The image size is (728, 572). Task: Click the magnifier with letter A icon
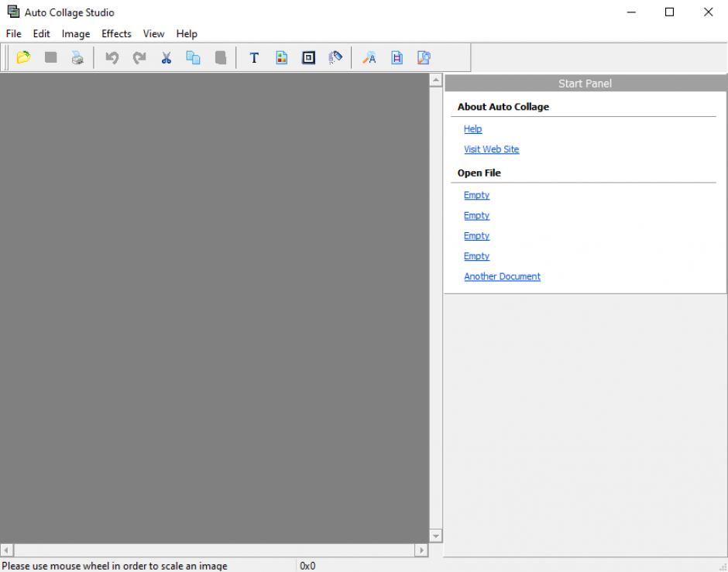369,57
